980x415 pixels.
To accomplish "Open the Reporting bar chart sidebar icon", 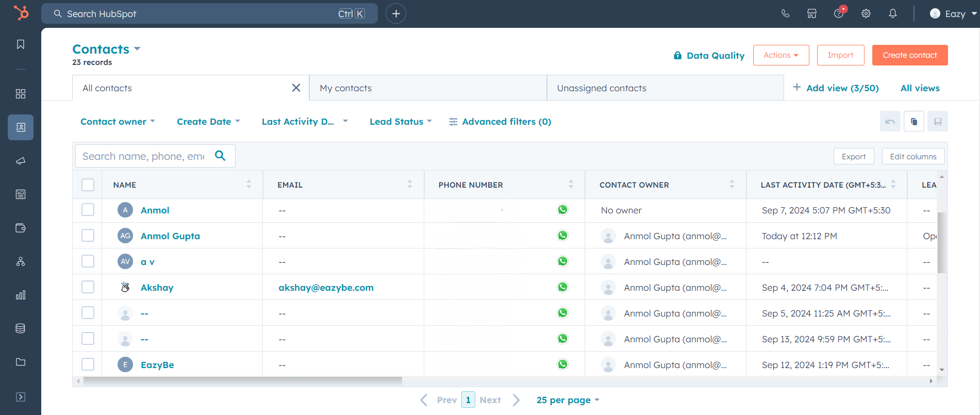I will [21, 295].
